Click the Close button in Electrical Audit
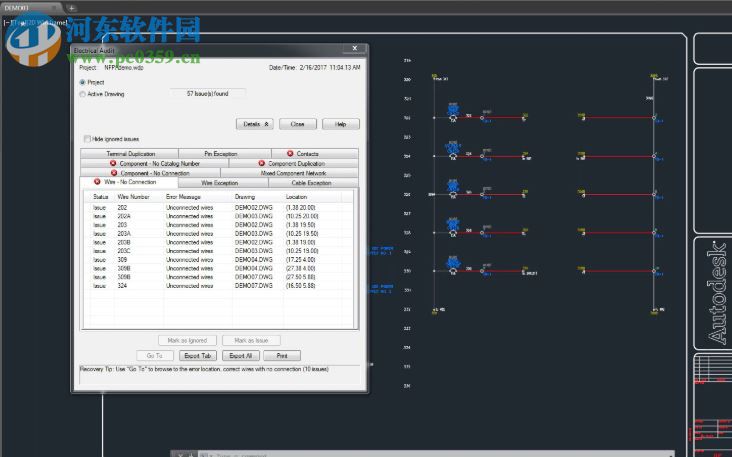The height and width of the screenshot is (457, 732). pyautogui.click(x=298, y=124)
